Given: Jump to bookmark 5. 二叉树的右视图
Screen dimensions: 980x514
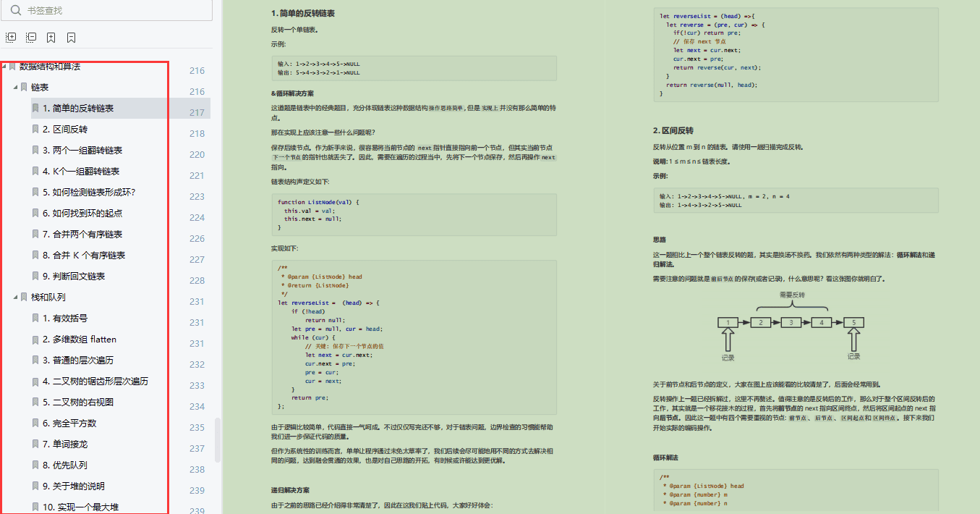Looking at the screenshot, I should [x=78, y=402].
